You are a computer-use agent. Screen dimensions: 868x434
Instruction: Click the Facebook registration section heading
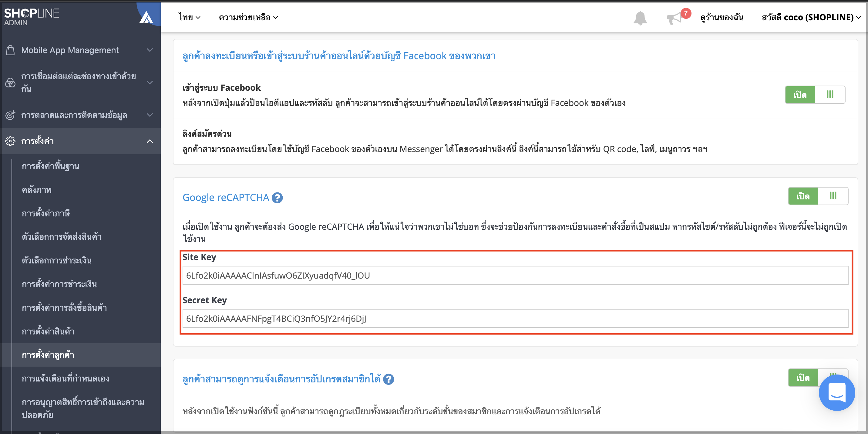click(x=339, y=56)
